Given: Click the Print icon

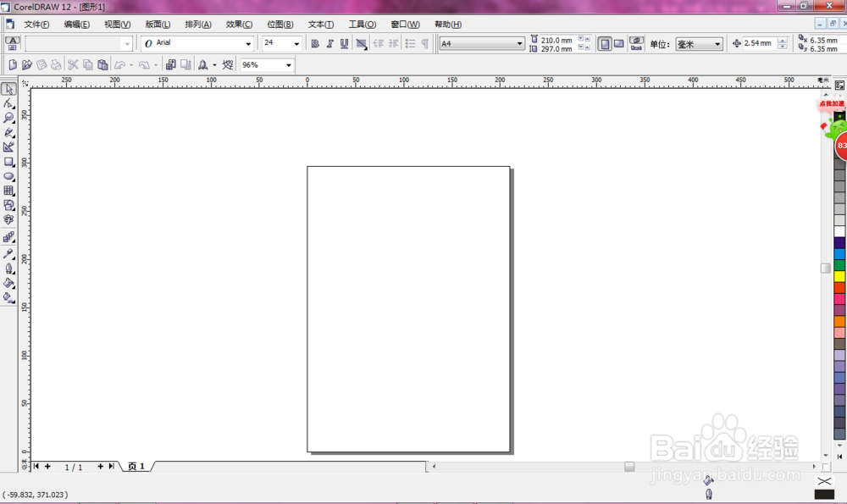Looking at the screenshot, I should (56, 65).
